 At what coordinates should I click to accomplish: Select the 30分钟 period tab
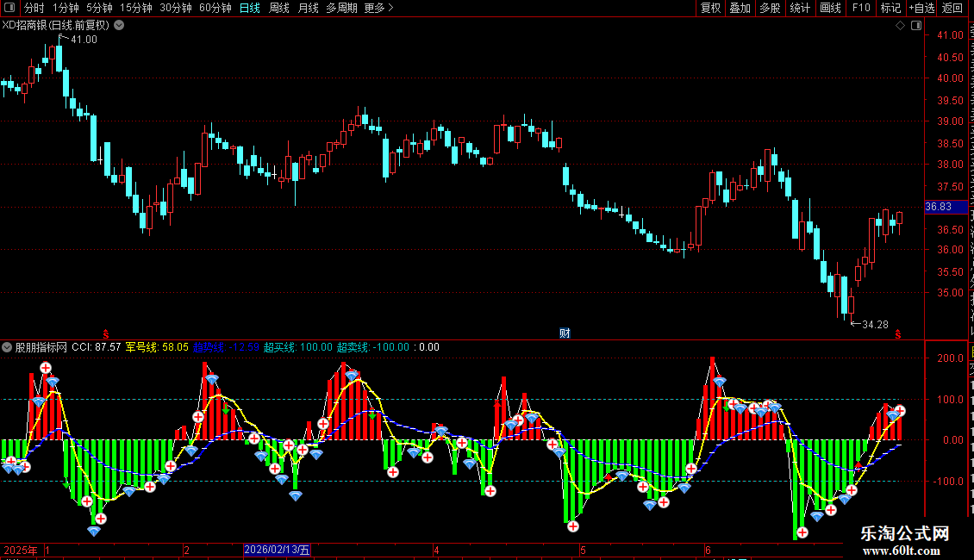[176, 8]
